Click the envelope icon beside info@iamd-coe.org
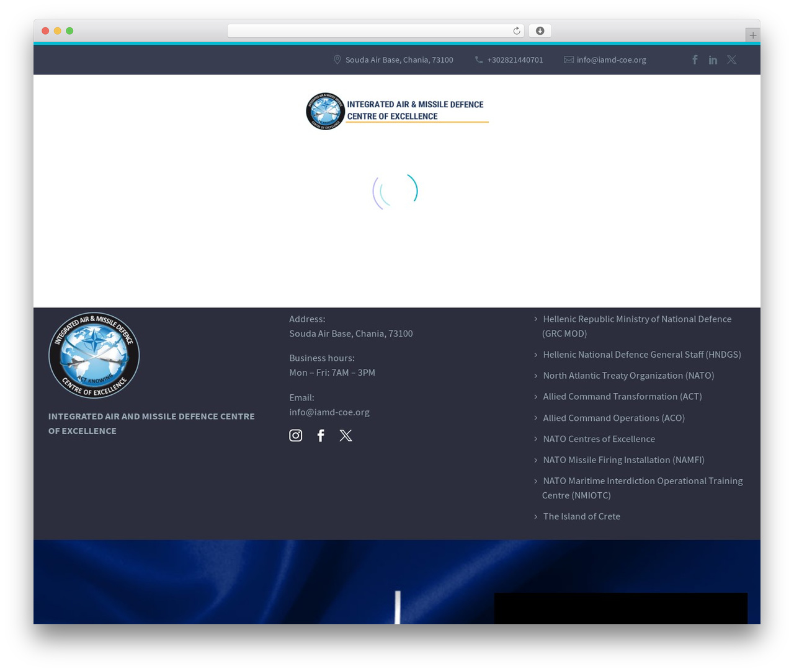The width and height of the screenshot is (794, 672). (x=569, y=60)
